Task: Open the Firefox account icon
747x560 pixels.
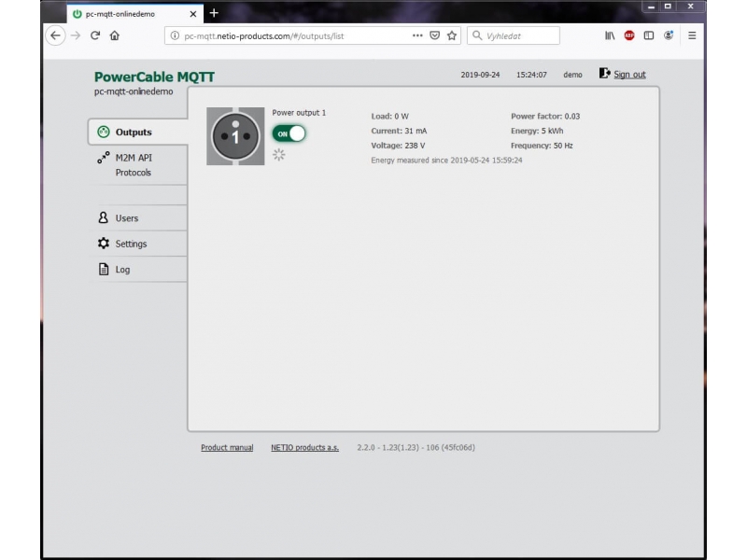Action: point(669,35)
